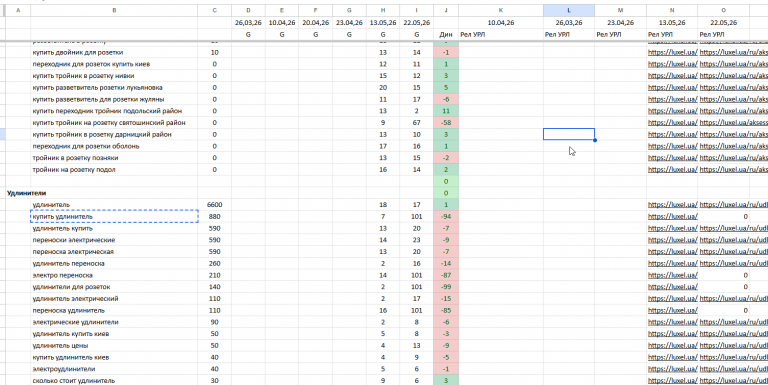The height and width of the screenshot is (385, 768).
Task: Select cell купить тройник на розетку святошинский район
Action: pos(114,123)
